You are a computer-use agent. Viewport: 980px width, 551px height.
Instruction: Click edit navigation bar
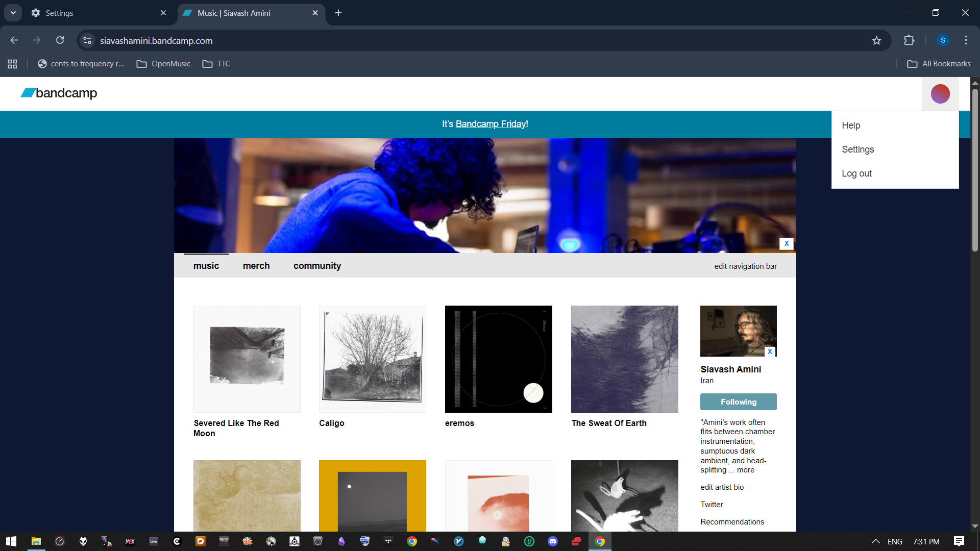745,266
